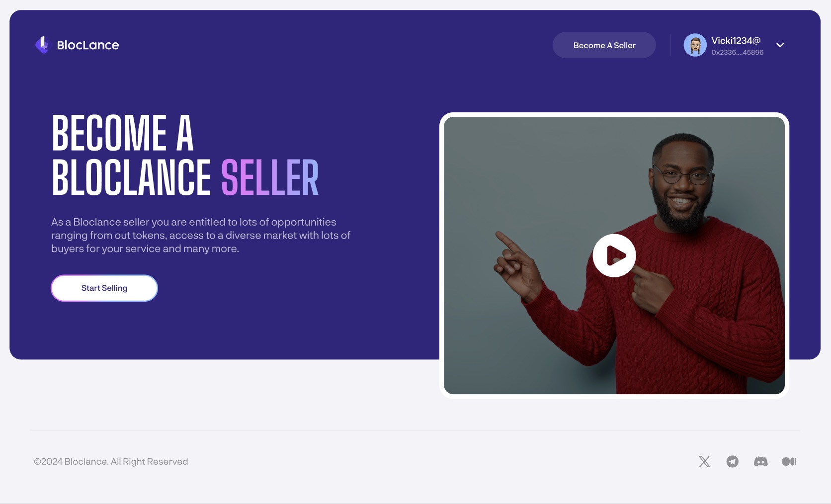Viewport: 831px width, 504px height.
Task: Open the Vicki1234@ username menu
Action: coord(736,41)
